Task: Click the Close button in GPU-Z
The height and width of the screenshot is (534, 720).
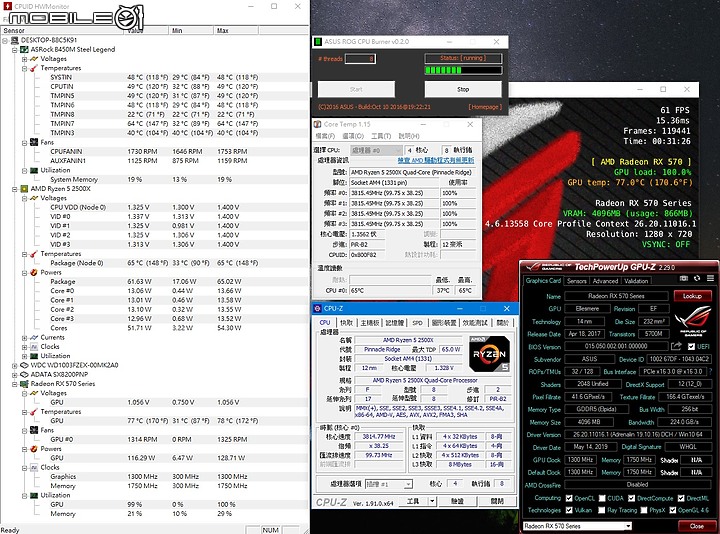Action: 696,526
